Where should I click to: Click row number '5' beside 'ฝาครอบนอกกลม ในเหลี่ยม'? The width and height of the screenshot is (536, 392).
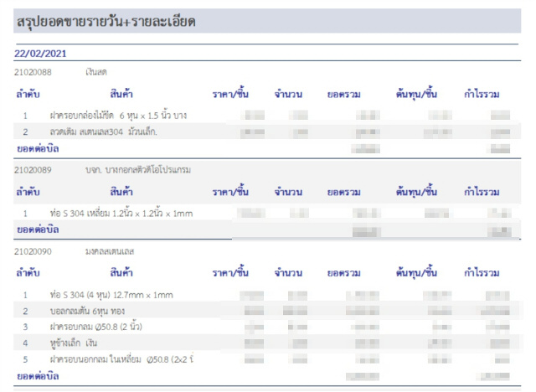point(25,359)
